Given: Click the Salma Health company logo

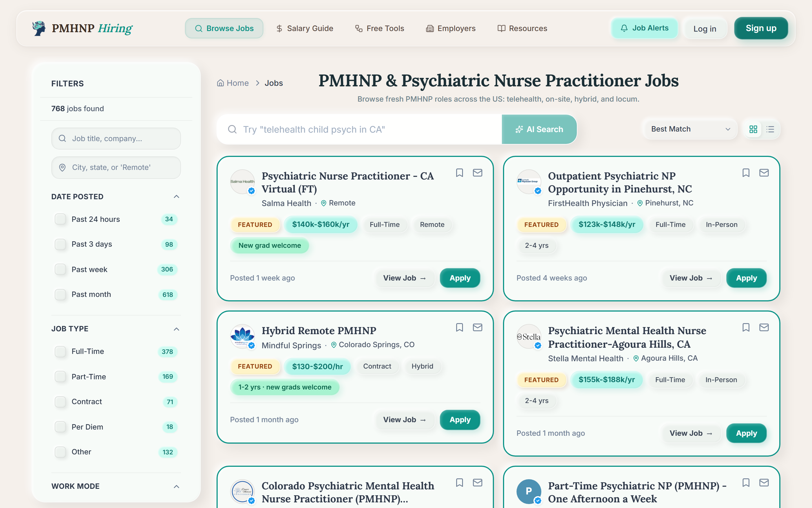Looking at the screenshot, I should point(242,182).
